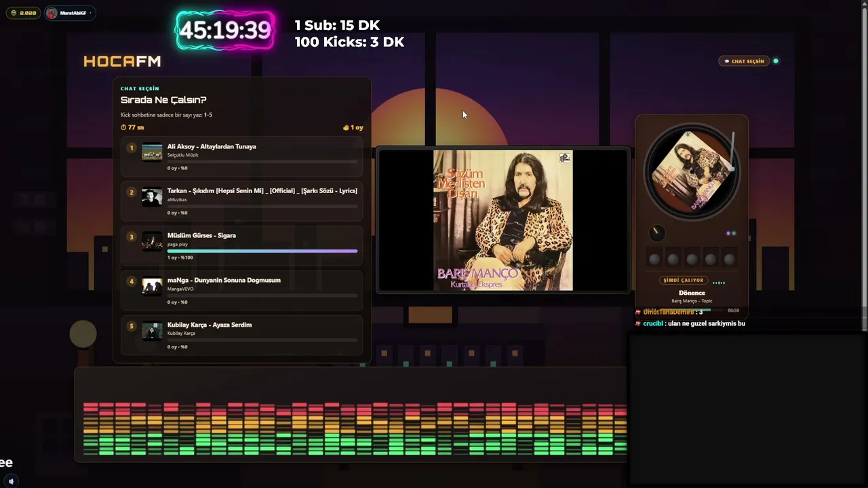Viewport: 868px width, 488px height.
Task: Click the channel name 'Selçuklu Müzik'
Action: point(183,155)
